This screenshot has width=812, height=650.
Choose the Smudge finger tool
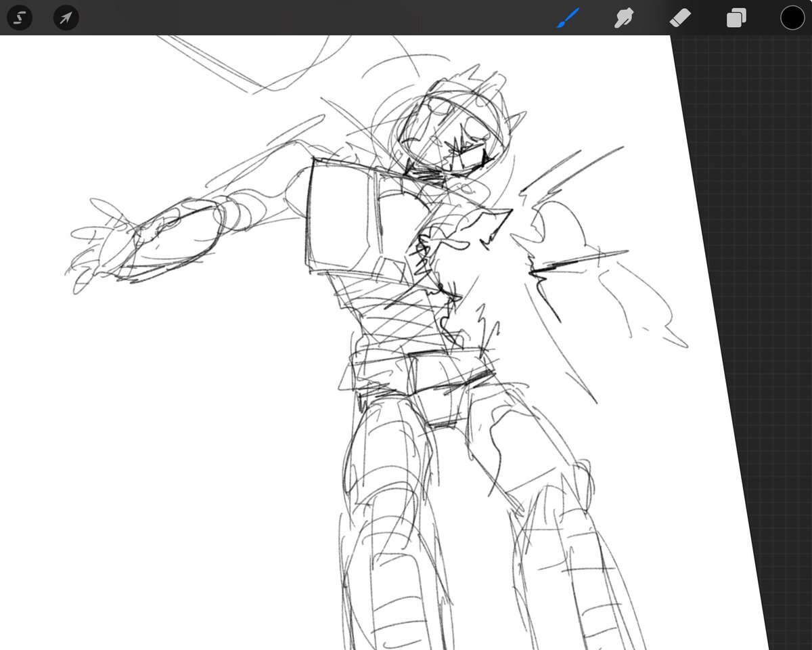623,18
